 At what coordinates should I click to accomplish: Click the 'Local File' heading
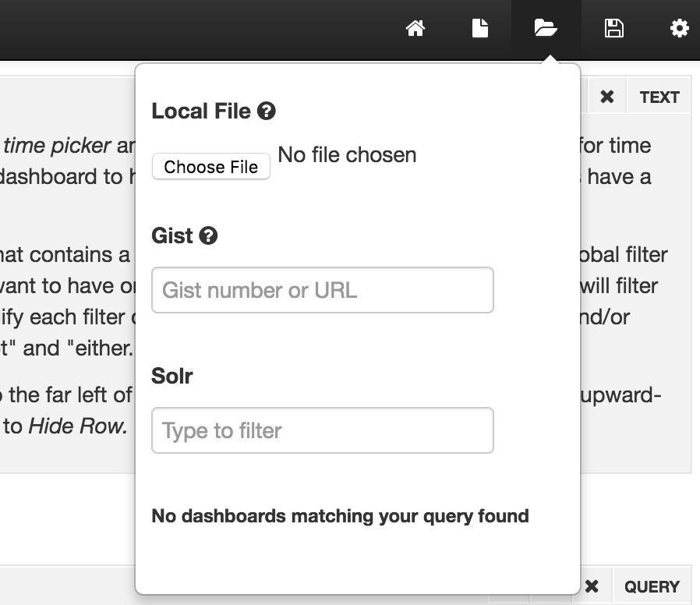pyautogui.click(x=201, y=111)
